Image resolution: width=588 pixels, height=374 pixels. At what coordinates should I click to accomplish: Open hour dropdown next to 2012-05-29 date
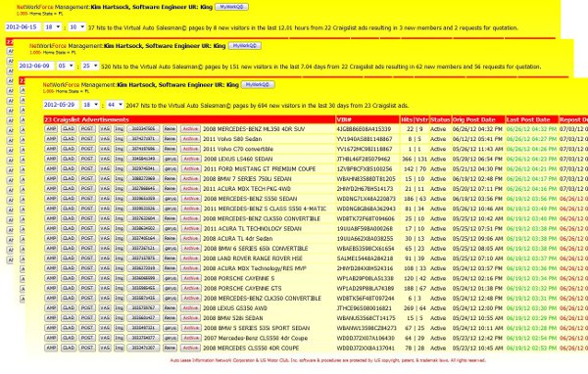coord(91,105)
